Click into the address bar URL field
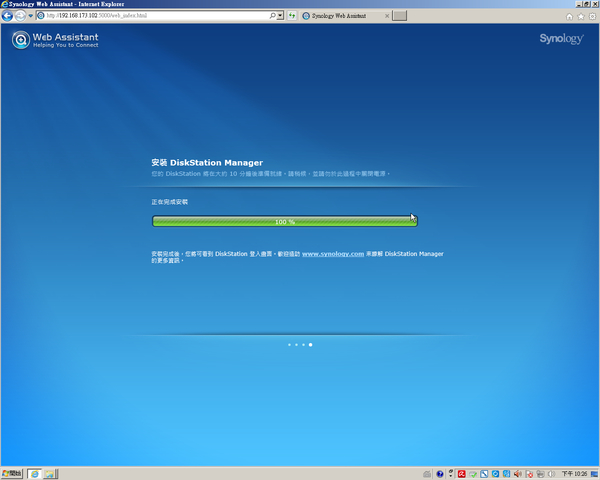 click(156, 16)
